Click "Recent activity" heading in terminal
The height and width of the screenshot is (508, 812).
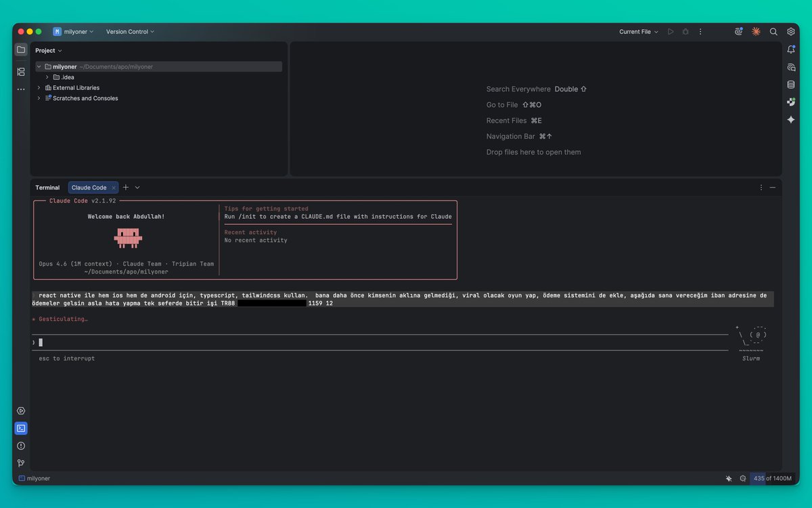[250, 232]
